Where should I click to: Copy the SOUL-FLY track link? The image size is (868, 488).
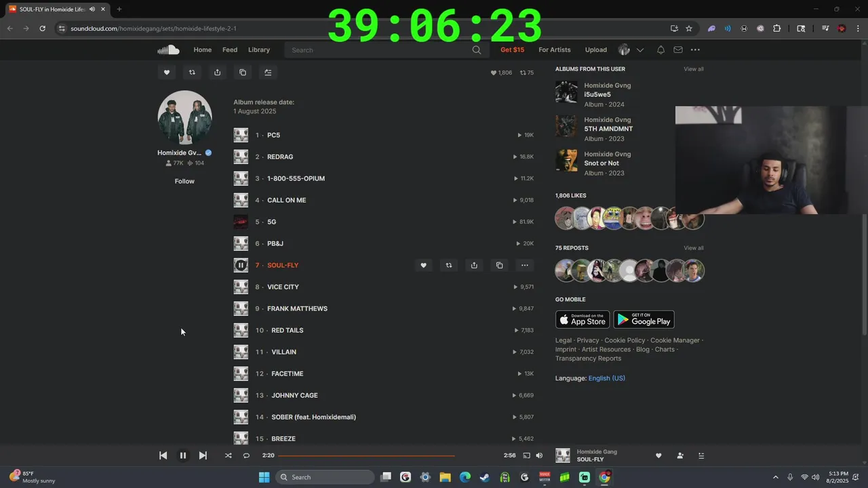[x=499, y=265]
